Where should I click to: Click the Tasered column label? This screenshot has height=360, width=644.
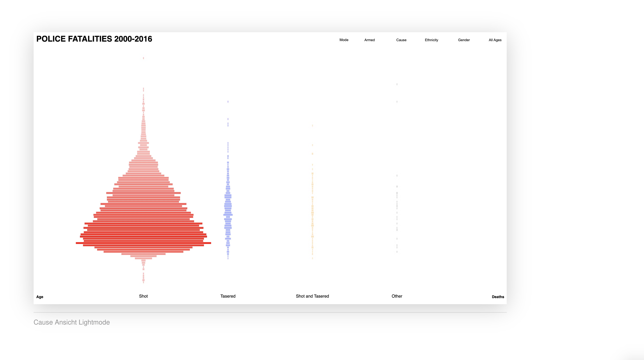point(228,296)
